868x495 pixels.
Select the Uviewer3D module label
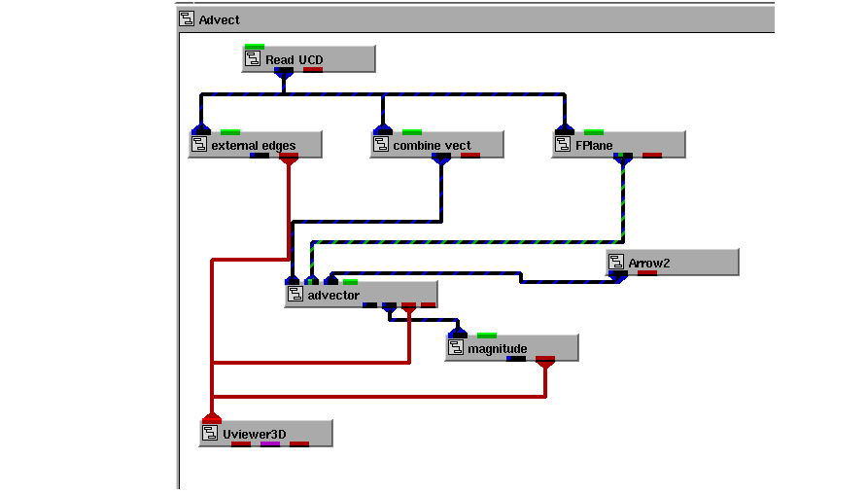click(254, 434)
